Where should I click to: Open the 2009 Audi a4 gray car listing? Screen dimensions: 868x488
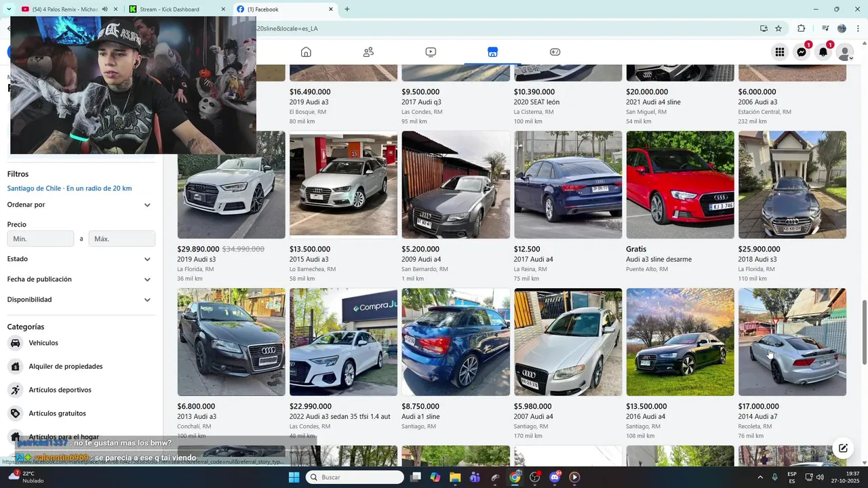(x=456, y=185)
